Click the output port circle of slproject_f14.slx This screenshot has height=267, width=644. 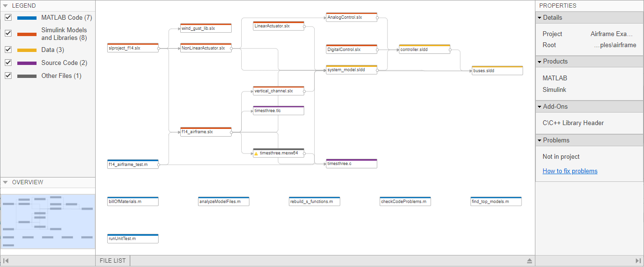pyautogui.click(x=159, y=48)
